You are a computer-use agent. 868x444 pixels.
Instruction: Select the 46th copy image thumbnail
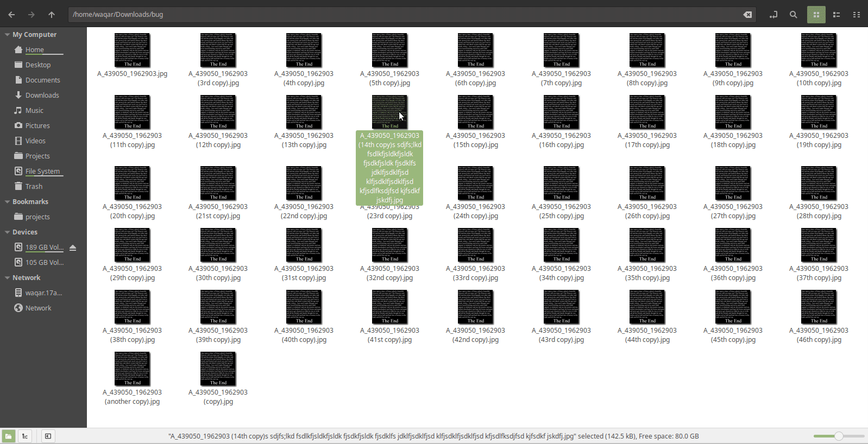[819, 307]
